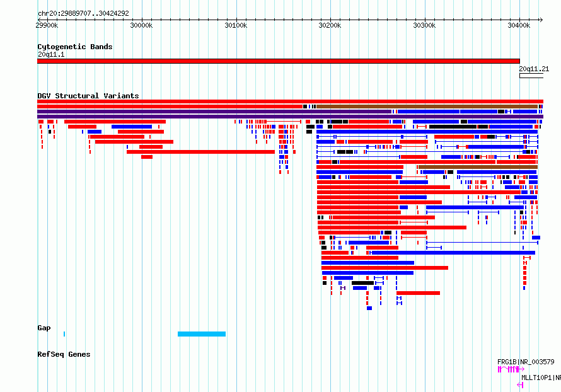
Task: Select the RefSeq Genes track title
Action: [x=64, y=354]
